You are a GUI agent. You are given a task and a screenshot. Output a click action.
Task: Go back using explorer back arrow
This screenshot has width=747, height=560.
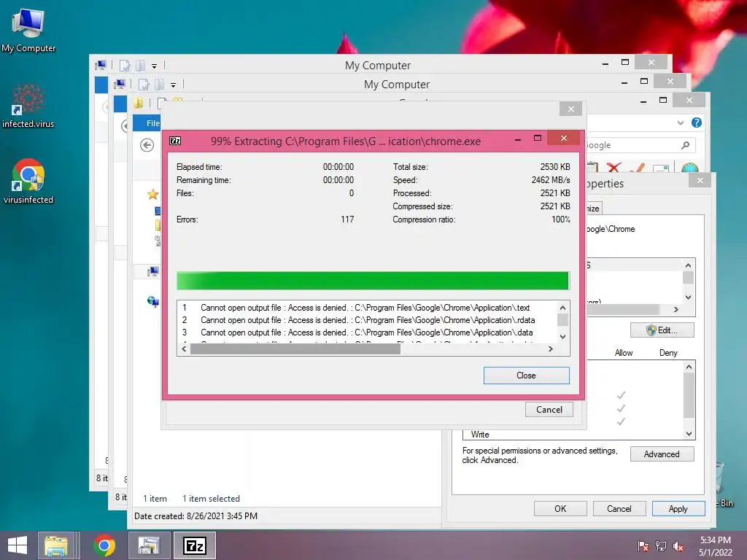coord(147,145)
